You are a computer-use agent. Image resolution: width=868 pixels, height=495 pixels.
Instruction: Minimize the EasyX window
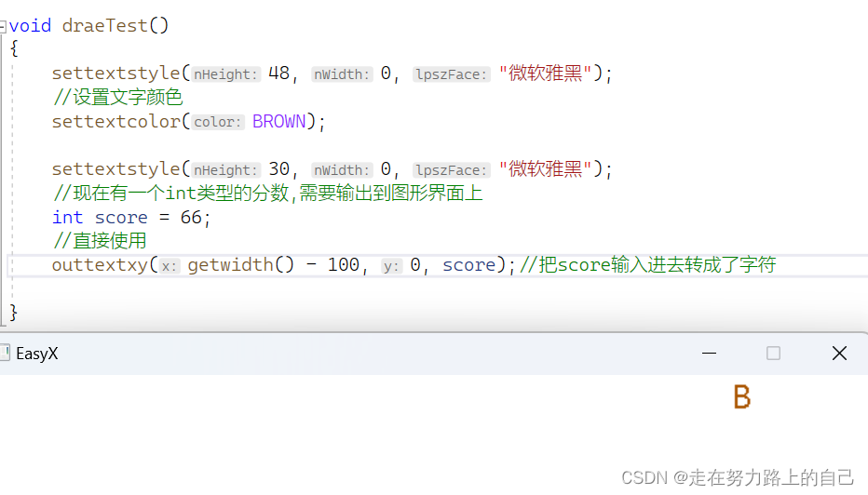(709, 353)
